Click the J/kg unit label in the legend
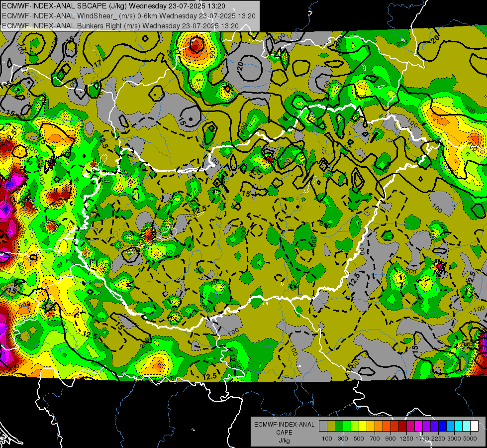The image size is (487, 448). point(284,441)
